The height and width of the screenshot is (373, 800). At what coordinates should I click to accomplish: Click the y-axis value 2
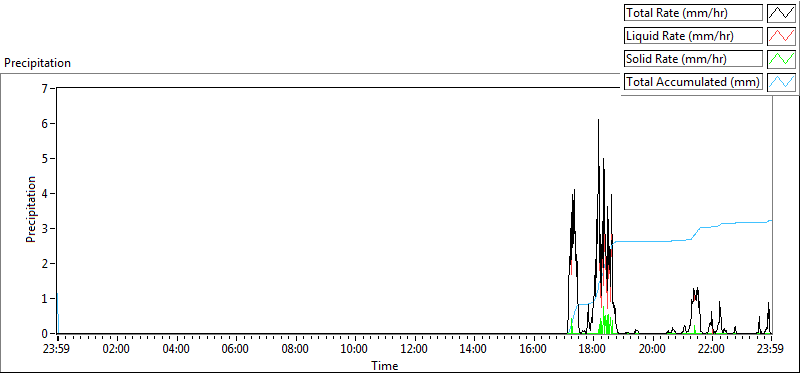coord(45,264)
